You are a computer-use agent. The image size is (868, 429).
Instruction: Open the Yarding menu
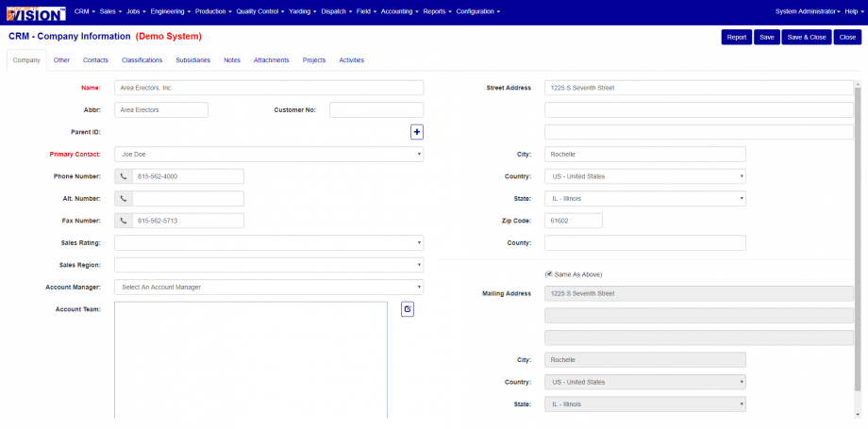303,11
